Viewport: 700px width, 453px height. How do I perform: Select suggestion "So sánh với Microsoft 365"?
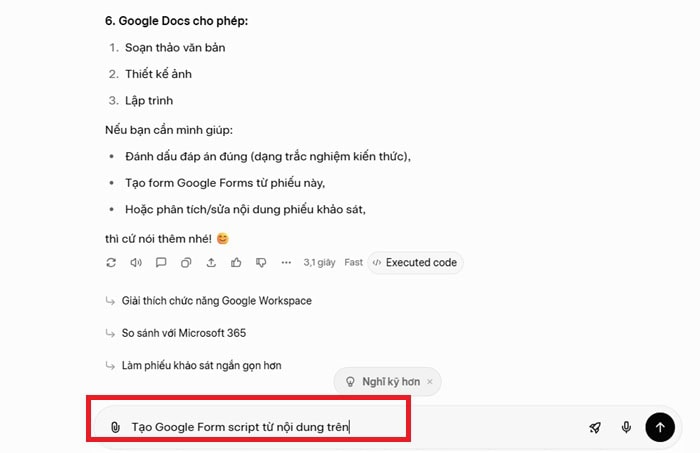[183, 333]
